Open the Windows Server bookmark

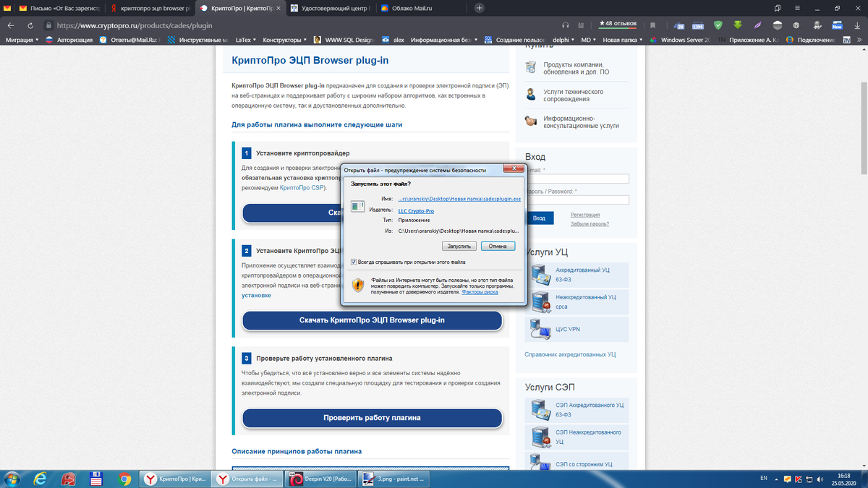680,40
